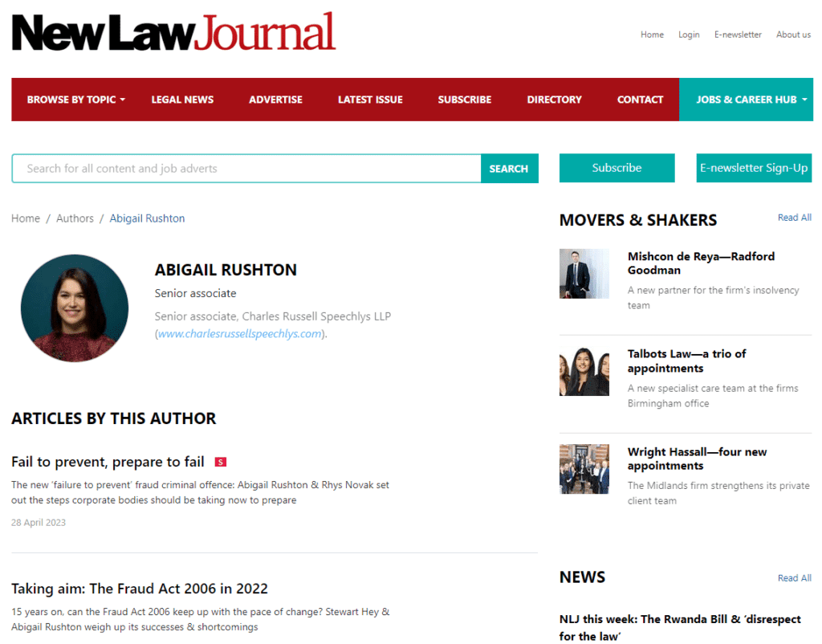Viewport: 822px width, 644px height.
Task: Open Abigail Rushton's profile photo
Action: coord(75,308)
